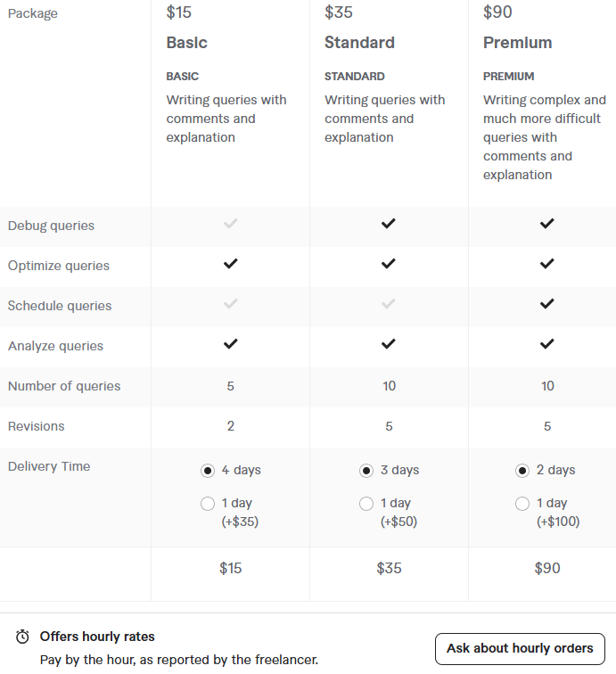Select the 2 days Premium delivery option
The height and width of the screenshot is (674, 616).
coord(522,471)
